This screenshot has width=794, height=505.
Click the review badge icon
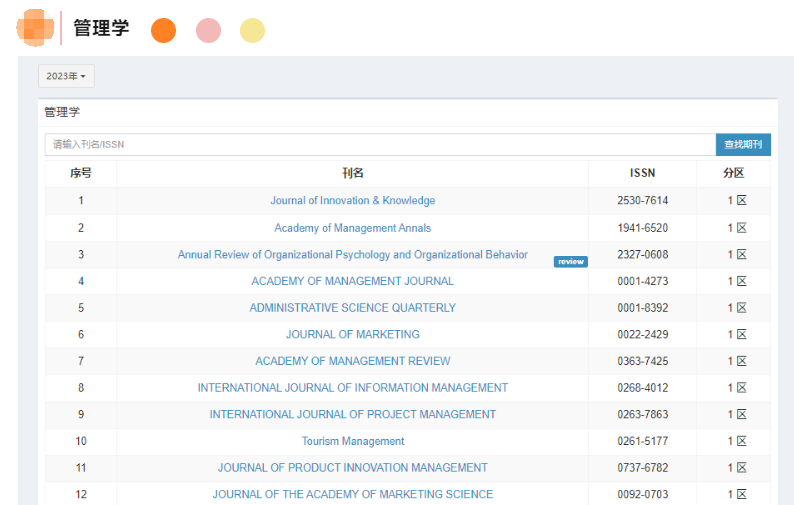pos(570,262)
